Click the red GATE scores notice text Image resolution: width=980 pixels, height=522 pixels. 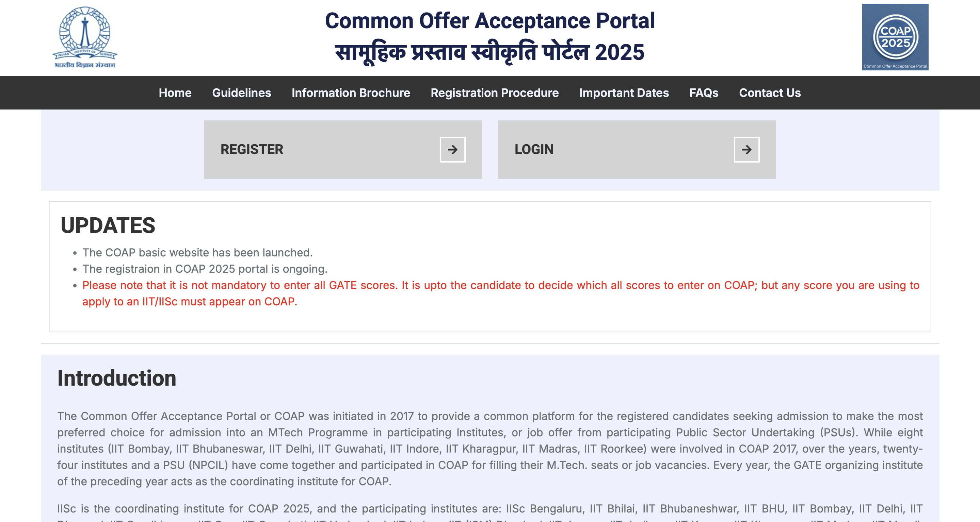pos(501,293)
